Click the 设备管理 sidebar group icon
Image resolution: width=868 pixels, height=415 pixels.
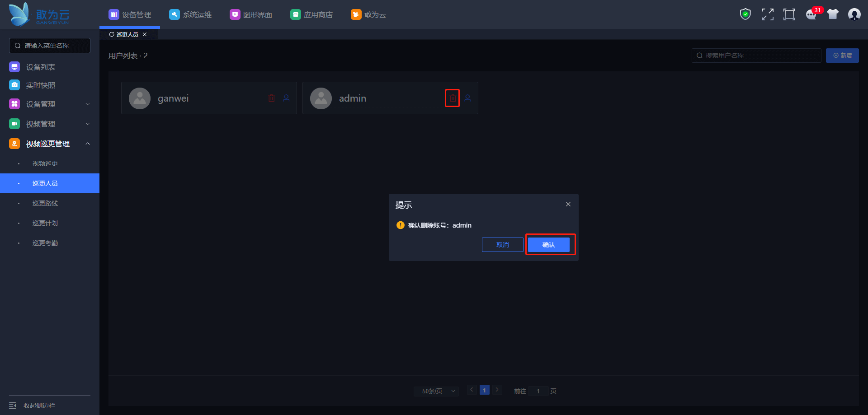(14, 104)
